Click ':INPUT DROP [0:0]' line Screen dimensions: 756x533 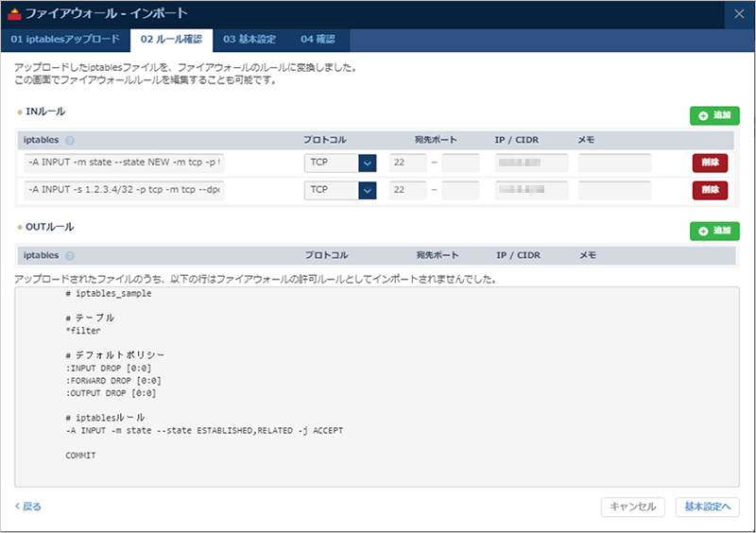coord(109,368)
